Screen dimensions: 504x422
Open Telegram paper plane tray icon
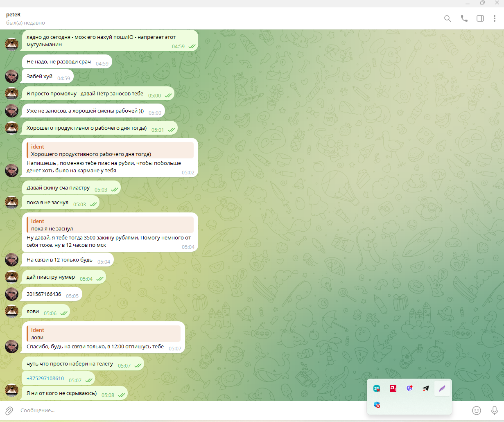426,388
